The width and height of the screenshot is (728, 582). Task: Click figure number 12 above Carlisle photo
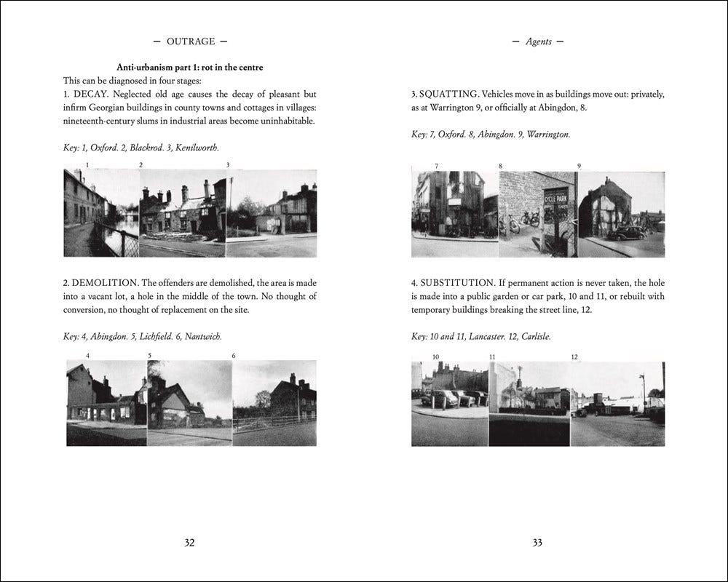(x=574, y=357)
